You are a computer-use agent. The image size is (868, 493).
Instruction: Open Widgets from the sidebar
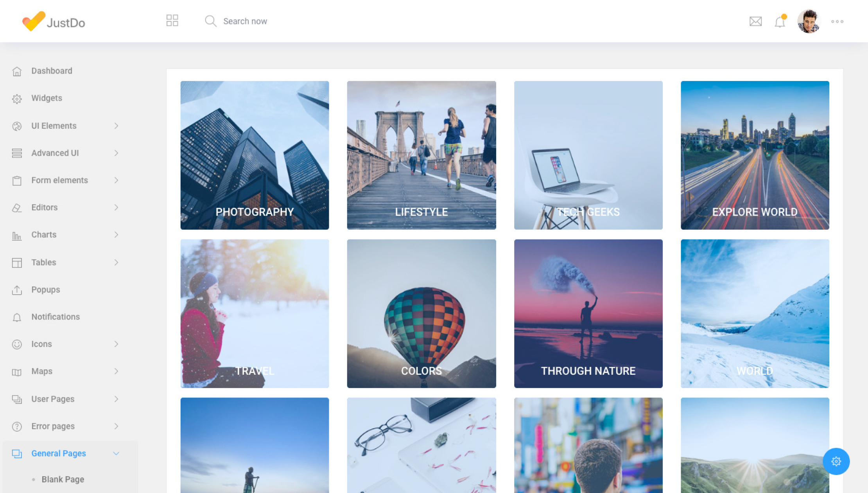47,98
